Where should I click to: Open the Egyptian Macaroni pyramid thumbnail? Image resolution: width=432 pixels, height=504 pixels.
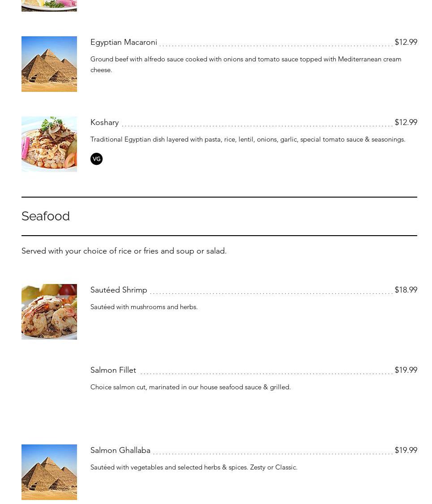(x=49, y=64)
